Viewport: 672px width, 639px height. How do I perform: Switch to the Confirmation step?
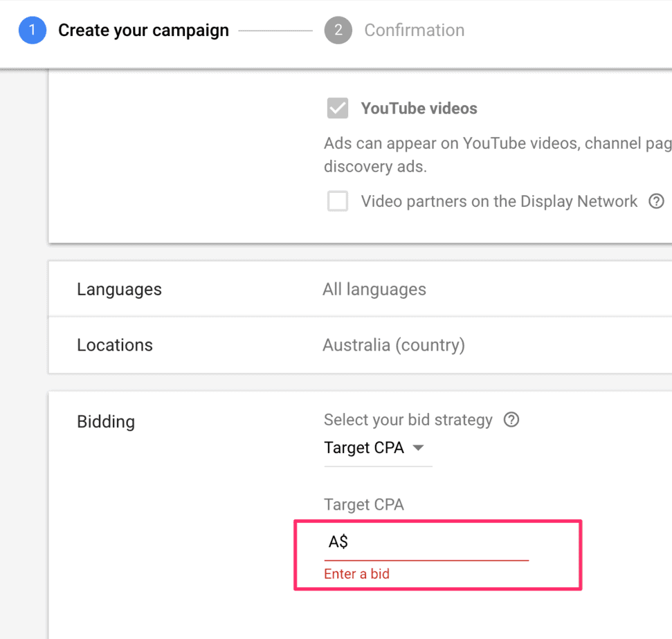pyautogui.click(x=414, y=30)
